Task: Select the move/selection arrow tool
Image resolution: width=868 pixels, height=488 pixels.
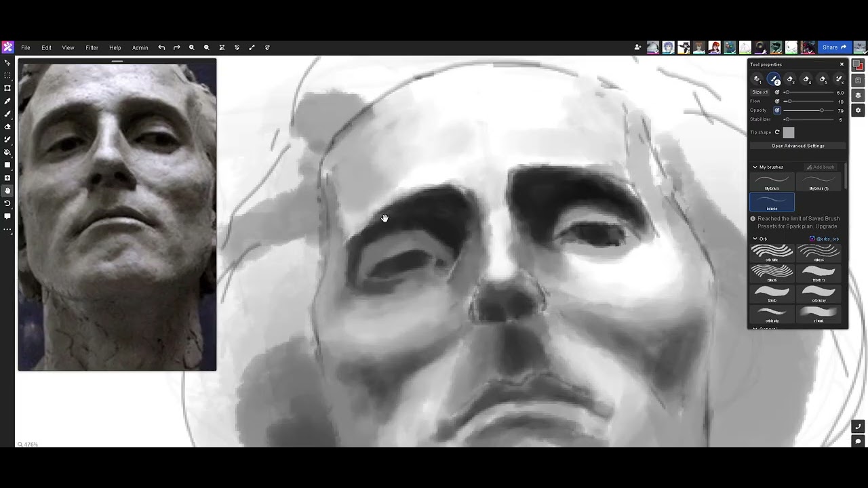Action: pyautogui.click(x=7, y=62)
